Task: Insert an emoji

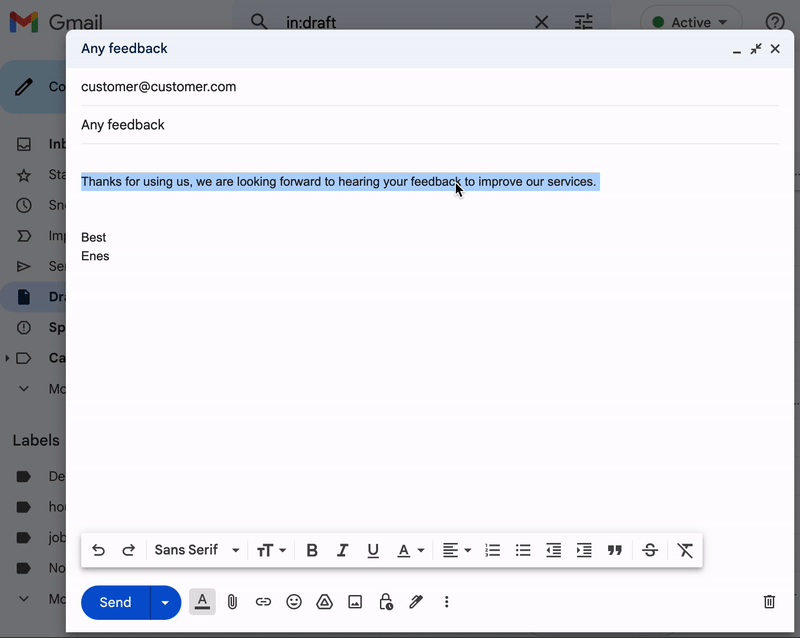Action: [x=294, y=602]
